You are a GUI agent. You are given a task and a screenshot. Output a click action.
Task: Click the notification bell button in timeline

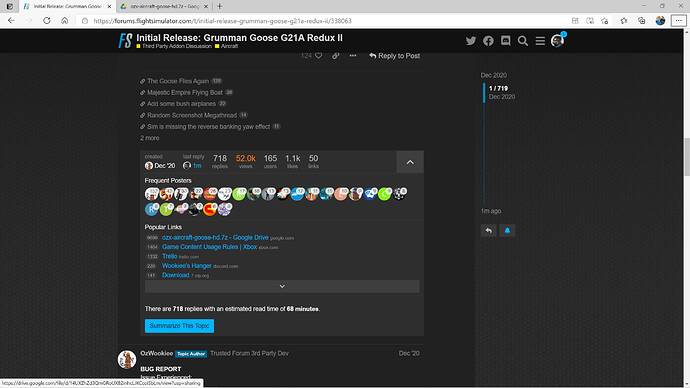click(507, 231)
